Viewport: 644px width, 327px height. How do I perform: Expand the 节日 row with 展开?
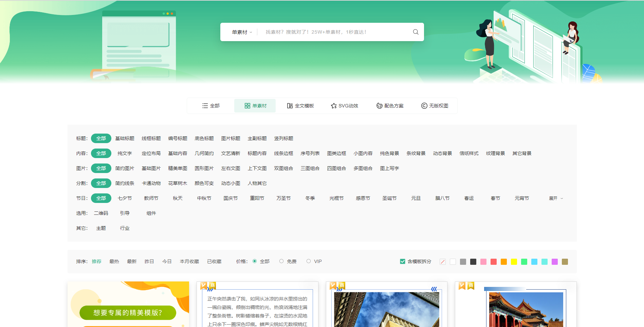point(556,198)
